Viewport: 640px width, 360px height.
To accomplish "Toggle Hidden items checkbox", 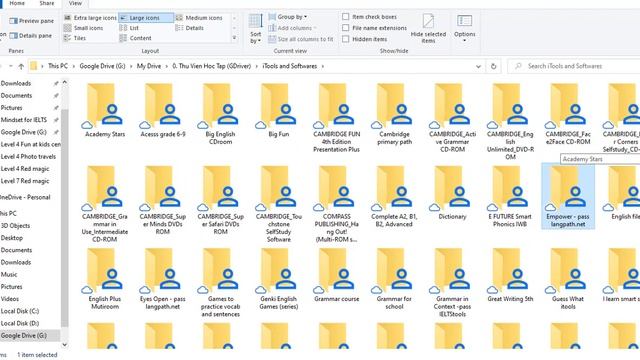I will tap(346, 39).
